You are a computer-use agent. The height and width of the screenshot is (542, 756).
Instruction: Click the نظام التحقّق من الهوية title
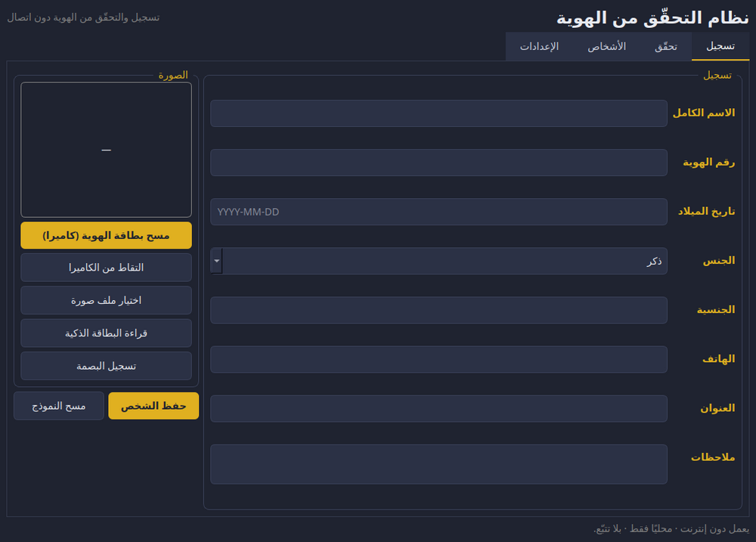coord(653,18)
